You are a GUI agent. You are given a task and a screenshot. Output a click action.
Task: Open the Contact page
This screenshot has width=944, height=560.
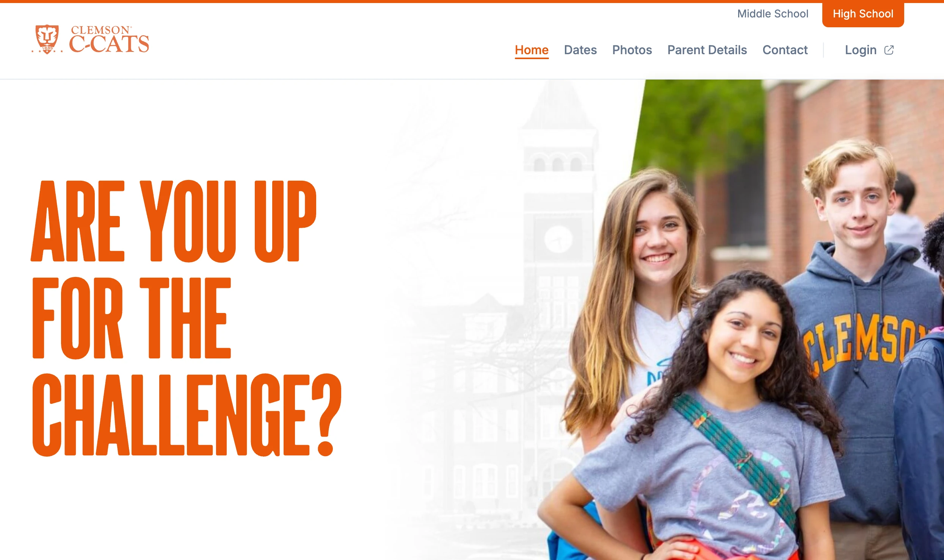coord(785,50)
